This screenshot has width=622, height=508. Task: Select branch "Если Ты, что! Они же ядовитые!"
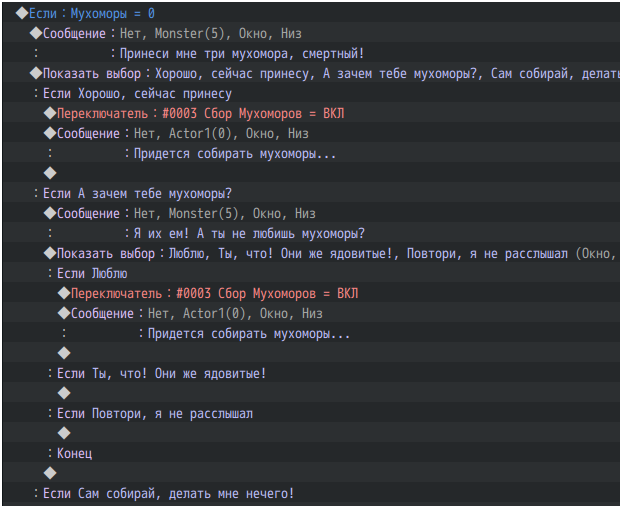pyautogui.click(x=161, y=373)
